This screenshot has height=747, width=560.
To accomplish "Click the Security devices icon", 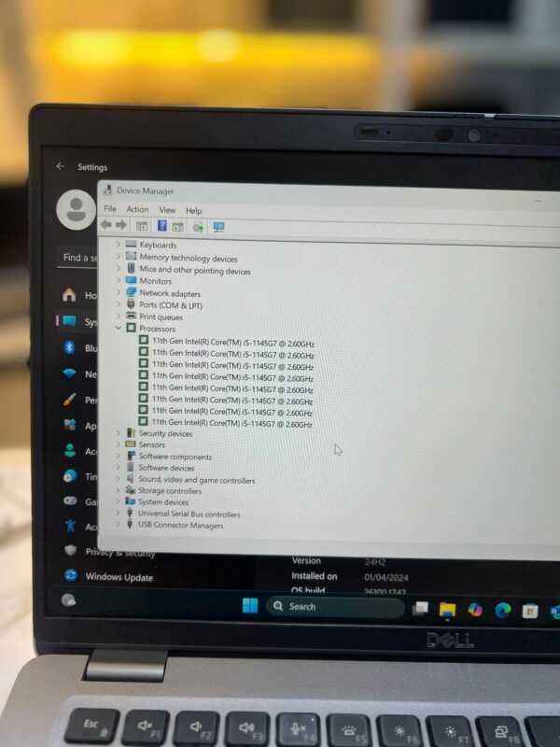I will tap(131, 432).
